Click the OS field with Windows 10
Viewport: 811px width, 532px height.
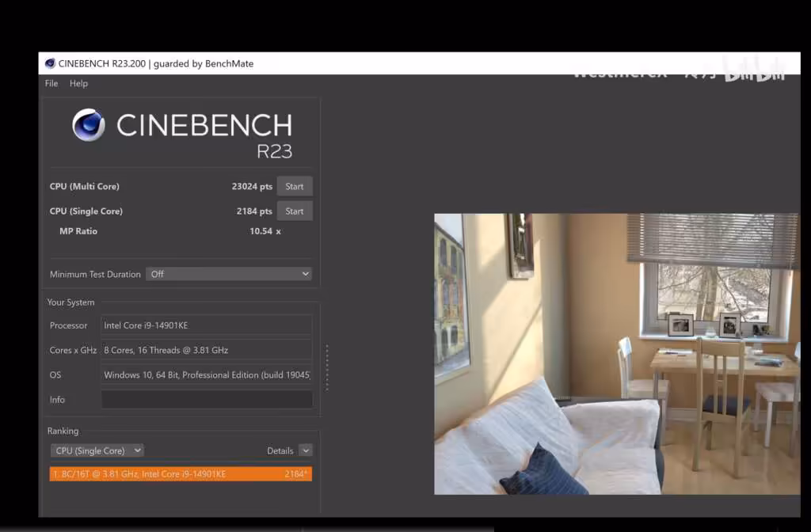coord(207,374)
